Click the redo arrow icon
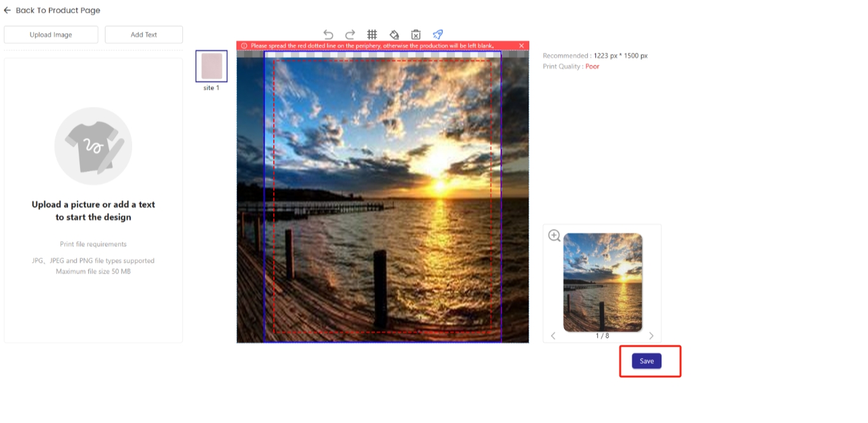 pos(350,34)
